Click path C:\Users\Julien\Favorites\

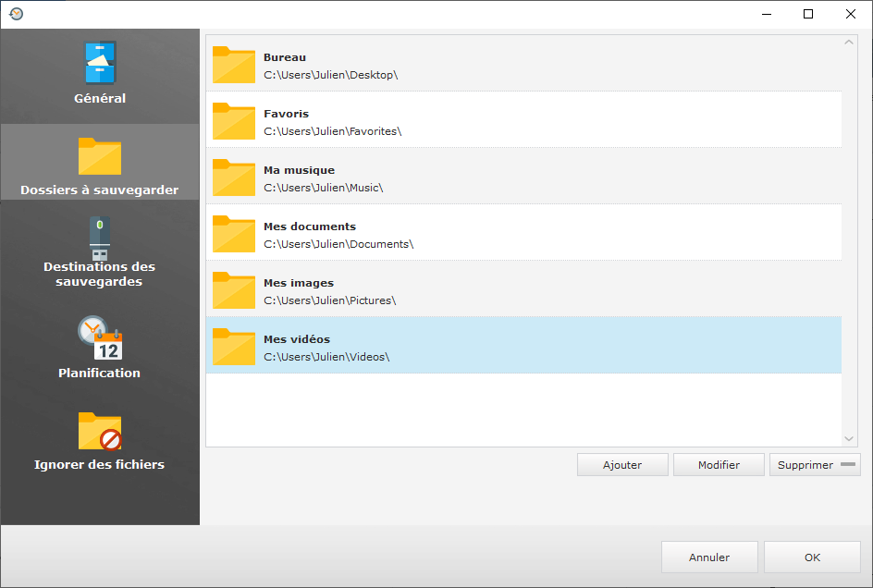point(332,131)
